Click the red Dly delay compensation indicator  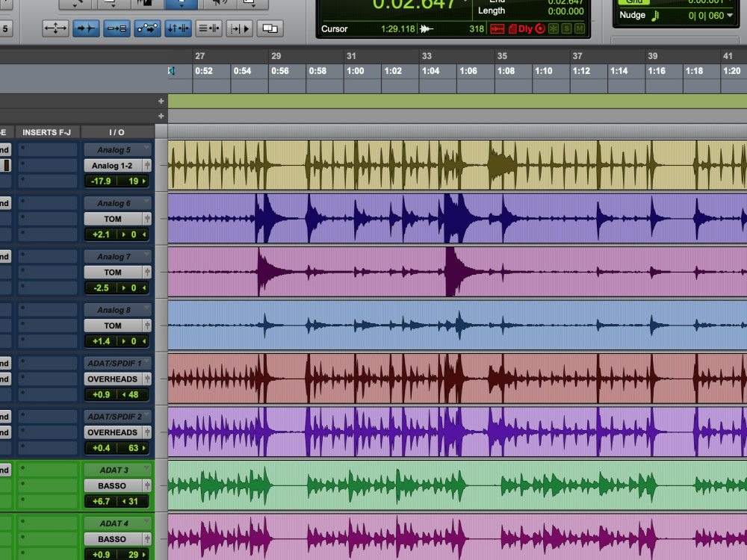[524, 29]
